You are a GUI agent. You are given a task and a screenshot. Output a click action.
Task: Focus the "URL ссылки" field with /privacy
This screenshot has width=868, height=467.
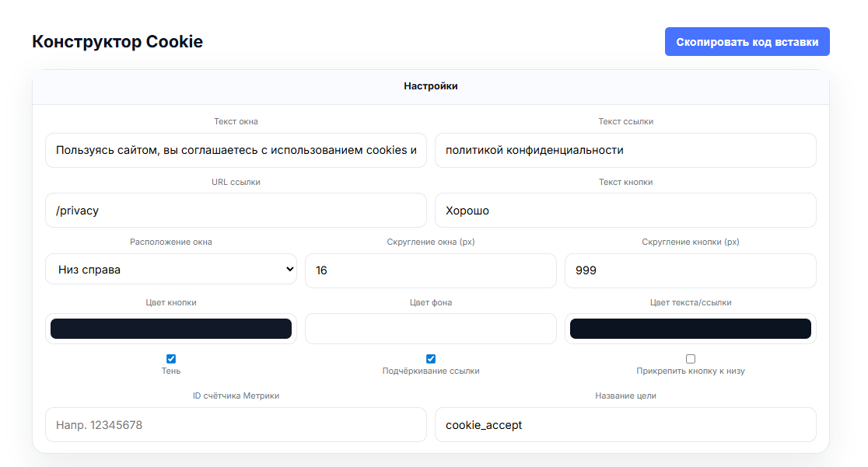tap(236, 211)
